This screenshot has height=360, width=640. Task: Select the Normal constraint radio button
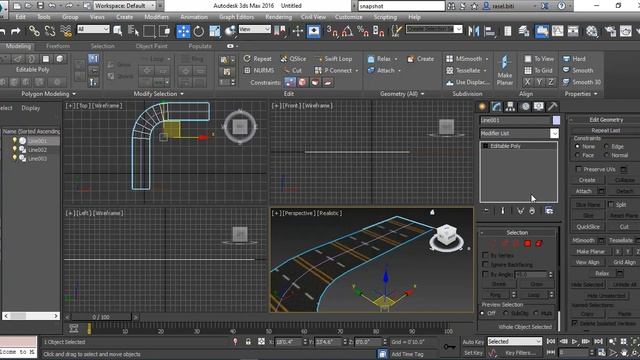[606, 155]
